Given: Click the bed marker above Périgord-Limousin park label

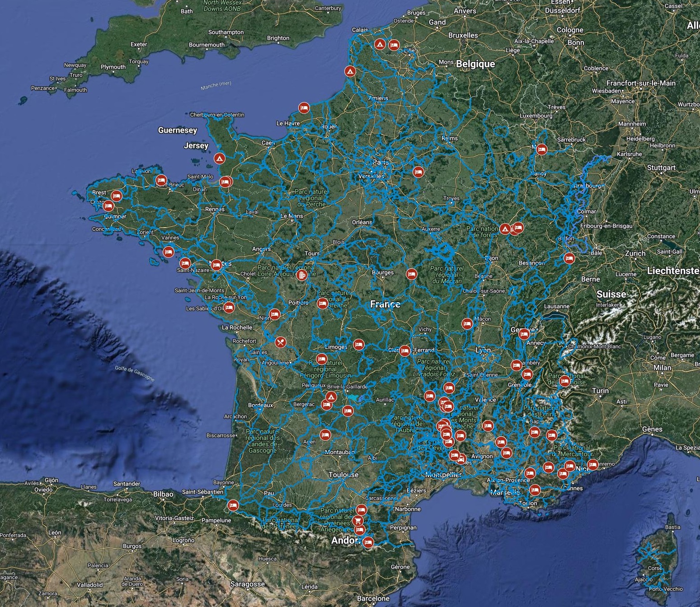Looking at the screenshot, I should 321,360.
